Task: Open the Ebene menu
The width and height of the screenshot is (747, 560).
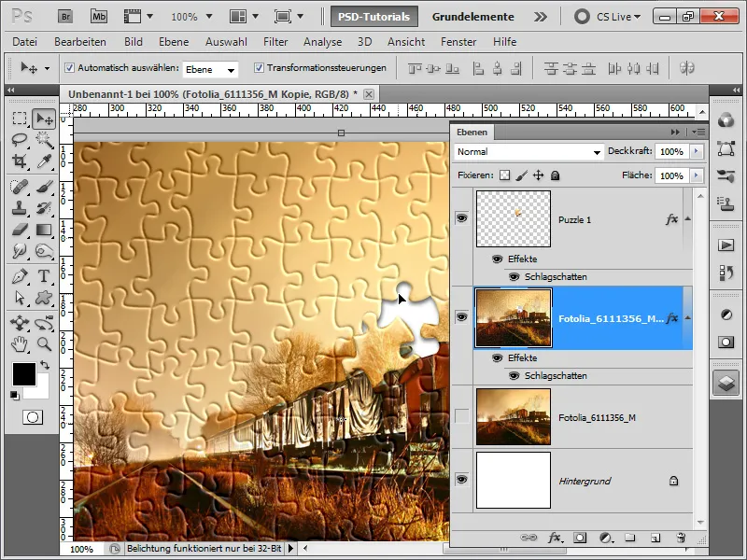Action: click(174, 42)
